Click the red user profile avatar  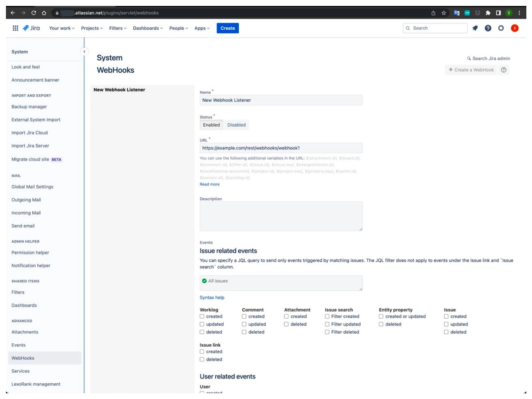click(514, 28)
